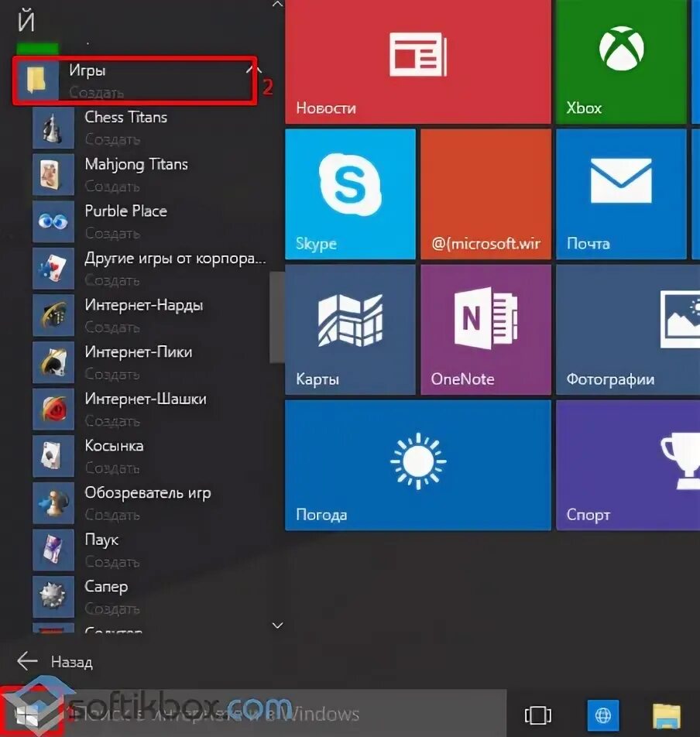700x737 pixels.
Task: Click the taskbar search field
Action: [x=285, y=714]
